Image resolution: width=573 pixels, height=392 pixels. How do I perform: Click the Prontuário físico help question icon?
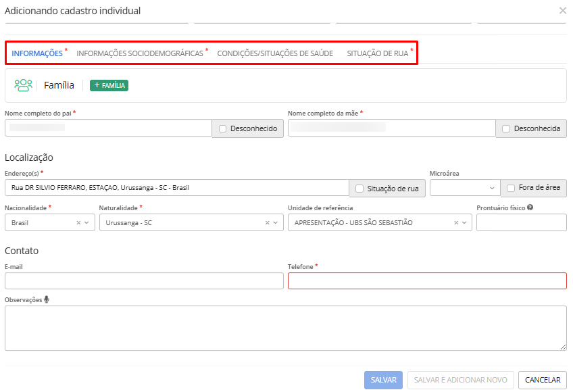pos(530,207)
